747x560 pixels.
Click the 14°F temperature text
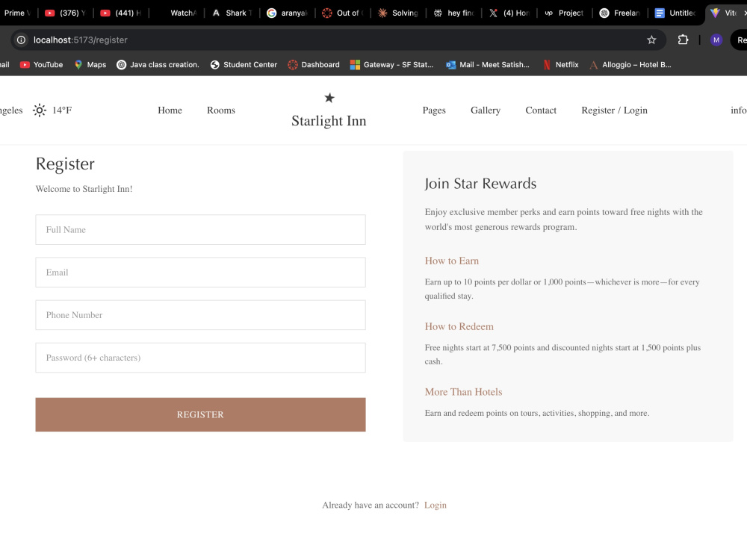pyautogui.click(x=62, y=111)
